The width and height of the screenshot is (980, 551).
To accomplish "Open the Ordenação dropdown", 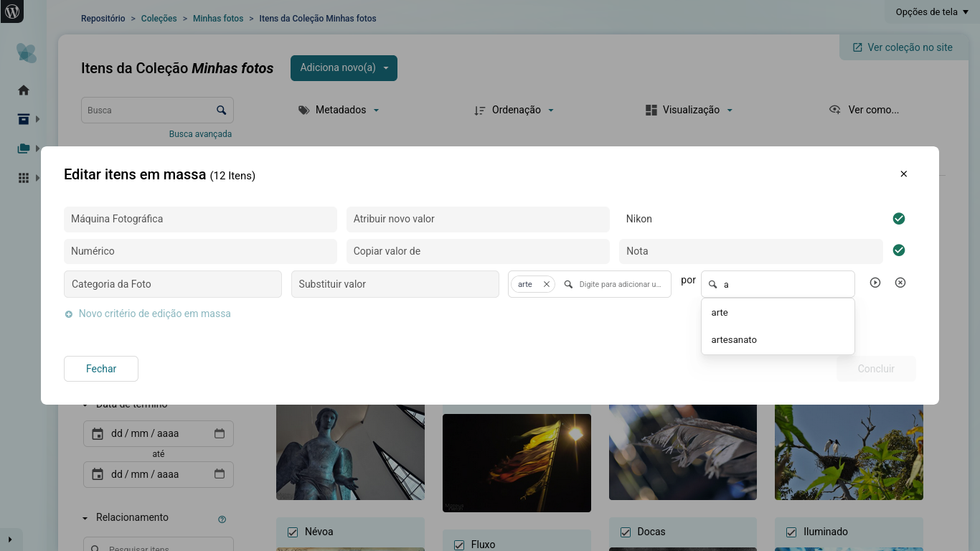I will 514,110.
